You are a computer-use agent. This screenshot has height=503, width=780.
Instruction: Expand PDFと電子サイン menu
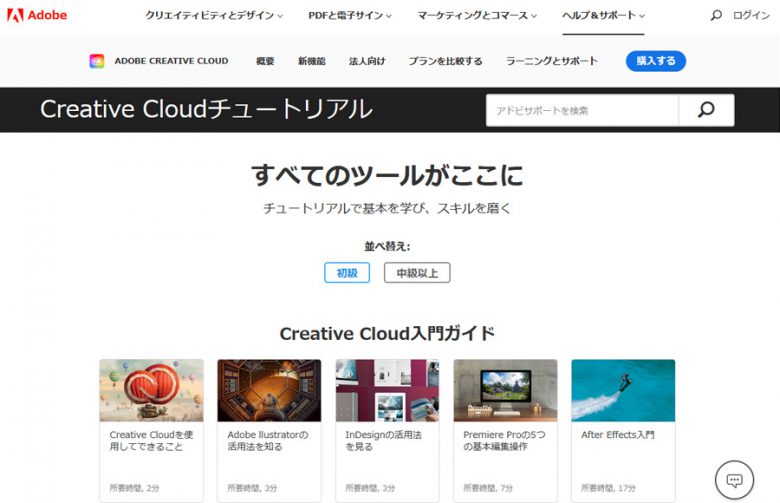click(350, 15)
